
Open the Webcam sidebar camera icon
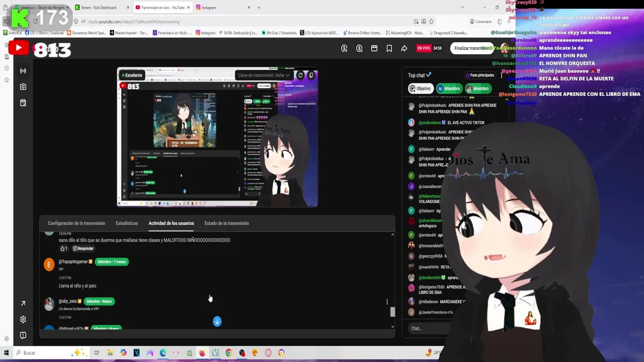click(x=23, y=87)
